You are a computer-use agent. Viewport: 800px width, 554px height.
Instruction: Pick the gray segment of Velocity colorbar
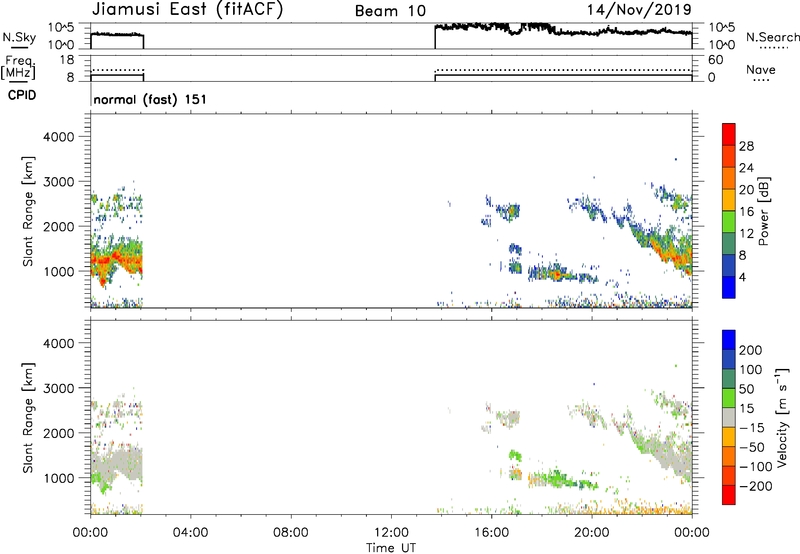729,418
